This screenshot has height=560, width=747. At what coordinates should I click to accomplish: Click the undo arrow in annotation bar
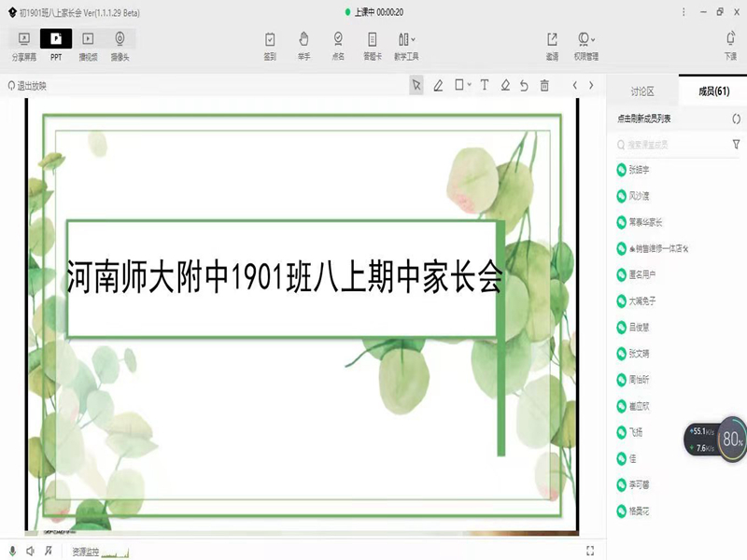[525, 86]
